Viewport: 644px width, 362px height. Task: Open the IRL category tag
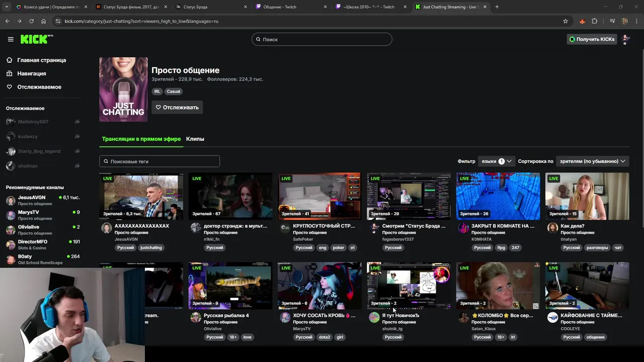(x=157, y=92)
